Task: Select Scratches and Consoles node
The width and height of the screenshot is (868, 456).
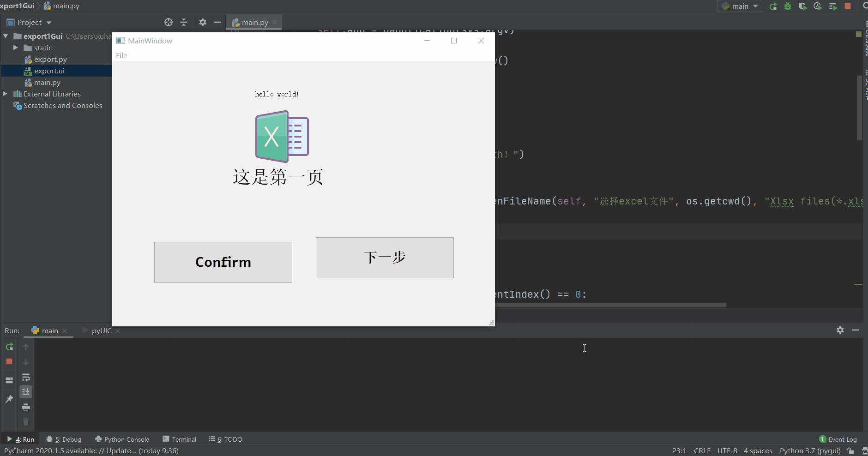Action: coord(63,105)
